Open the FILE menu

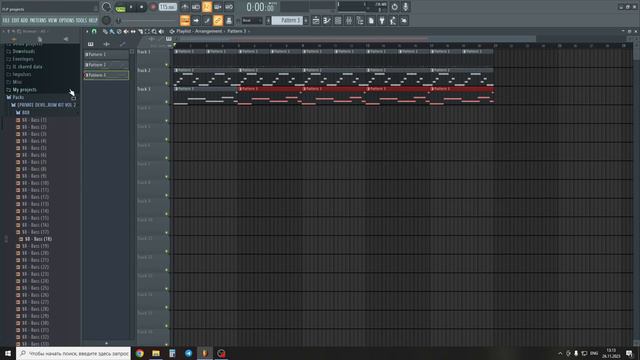pyautogui.click(x=6, y=20)
